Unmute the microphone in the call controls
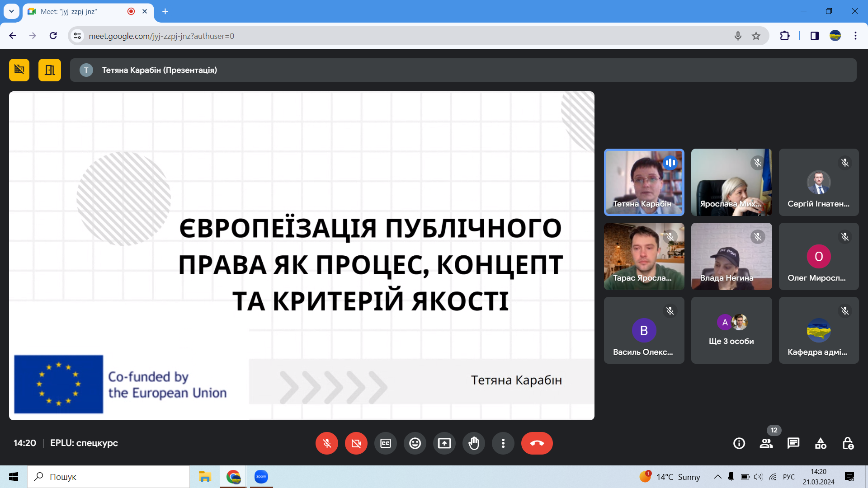The image size is (868, 488). [x=326, y=443]
